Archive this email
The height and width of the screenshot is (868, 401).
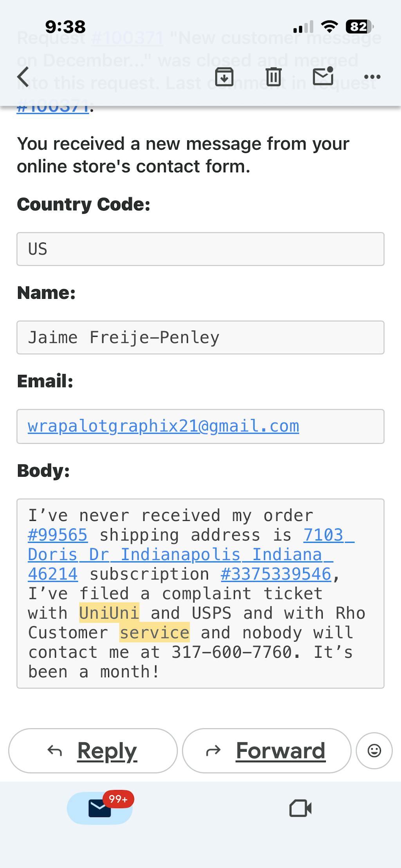(x=224, y=77)
